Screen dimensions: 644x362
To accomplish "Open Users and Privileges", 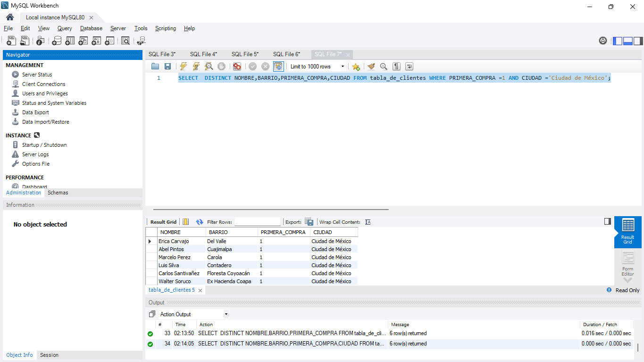I will coord(45,93).
